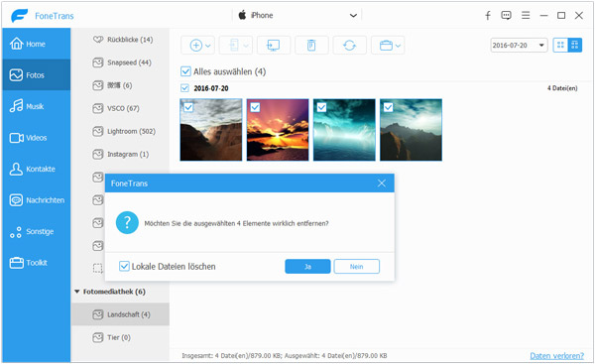Uncheck the sunset photo checkbox
The image size is (595, 364).
tap(255, 107)
